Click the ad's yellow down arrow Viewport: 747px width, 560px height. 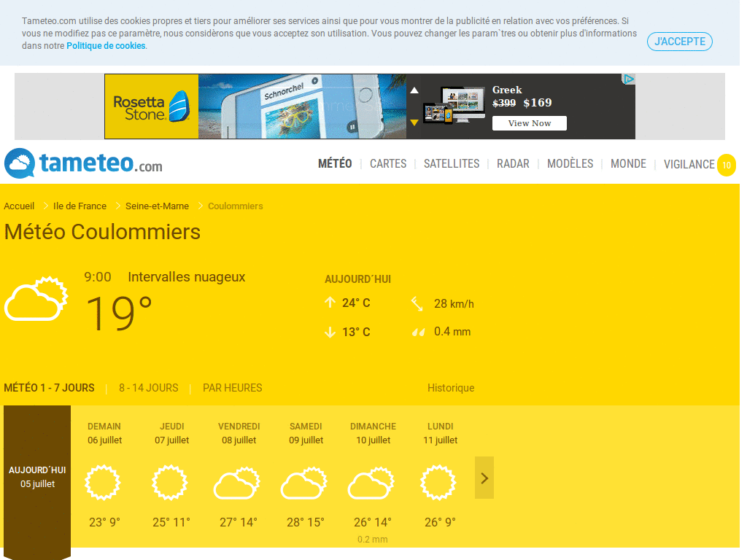[x=414, y=122]
